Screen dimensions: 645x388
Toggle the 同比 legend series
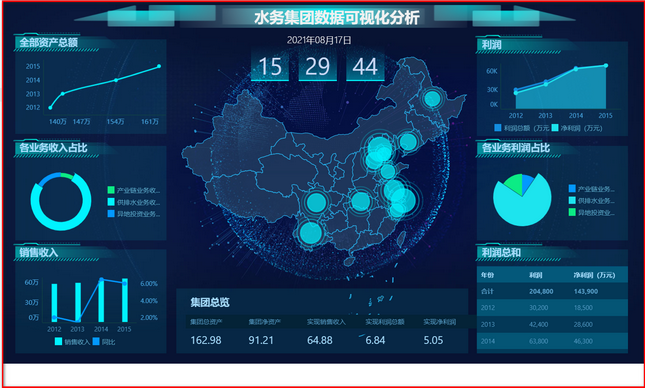point(104,342)
